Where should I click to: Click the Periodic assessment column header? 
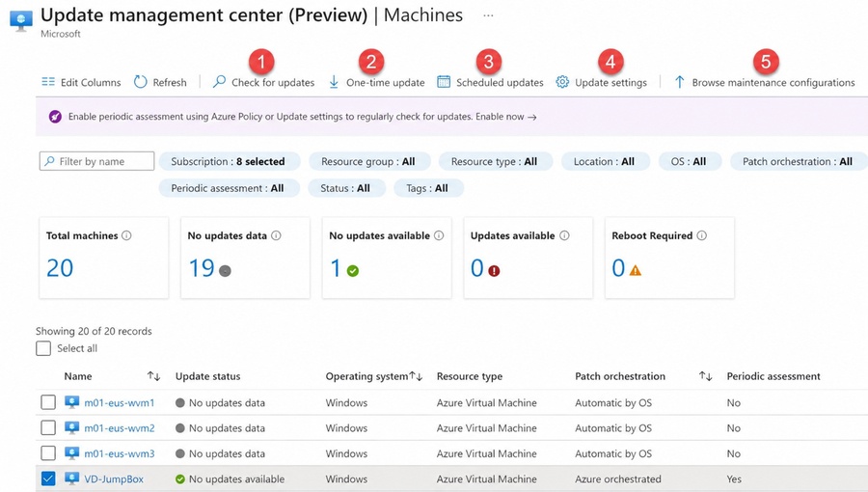click(x=773, y=376)
